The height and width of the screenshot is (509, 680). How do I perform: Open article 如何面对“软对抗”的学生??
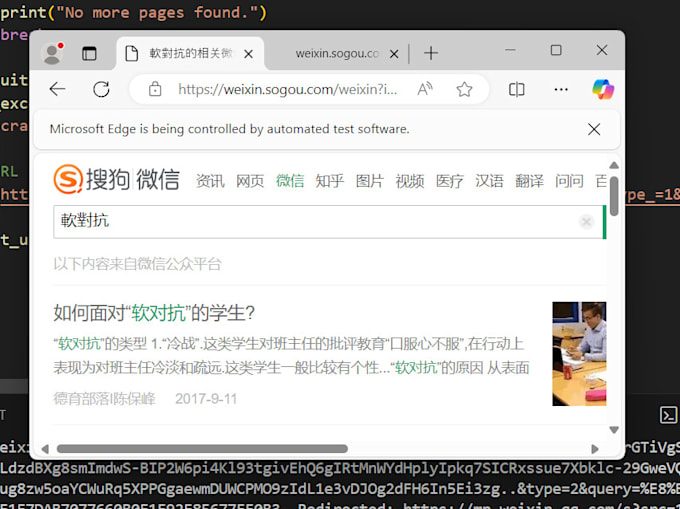[154, 313]
